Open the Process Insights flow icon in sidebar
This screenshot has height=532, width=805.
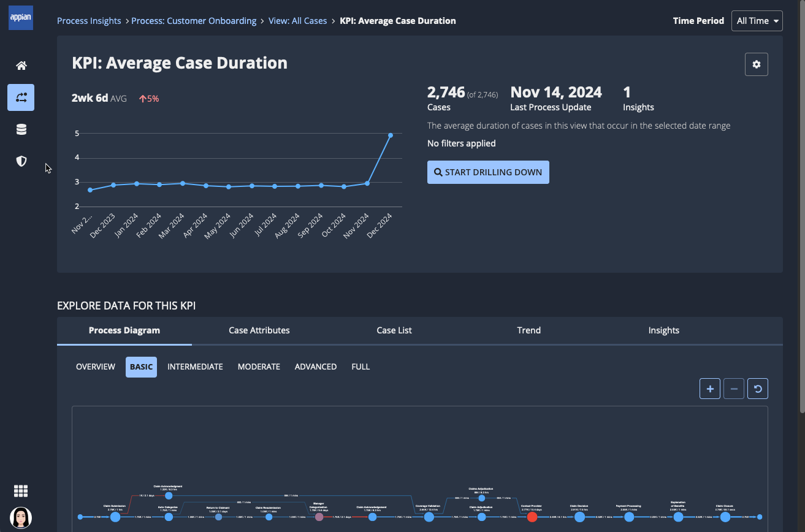point(21,97)
